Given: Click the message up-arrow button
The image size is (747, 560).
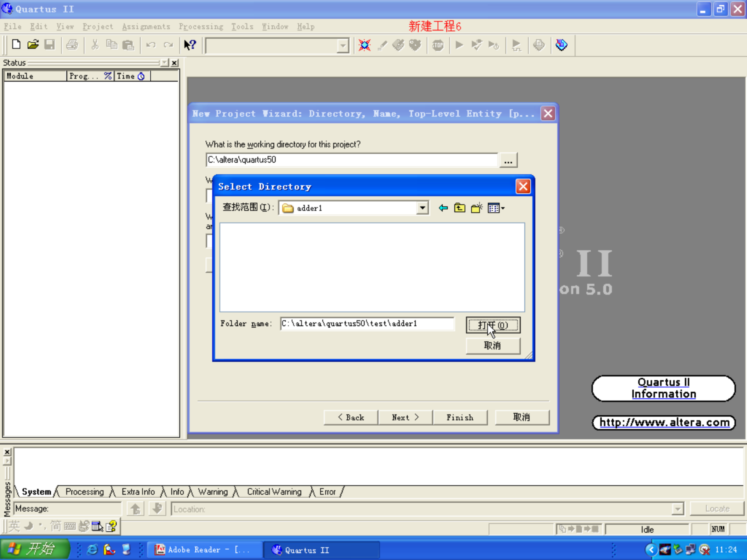Looking at the screenshot, I should 135,508.
